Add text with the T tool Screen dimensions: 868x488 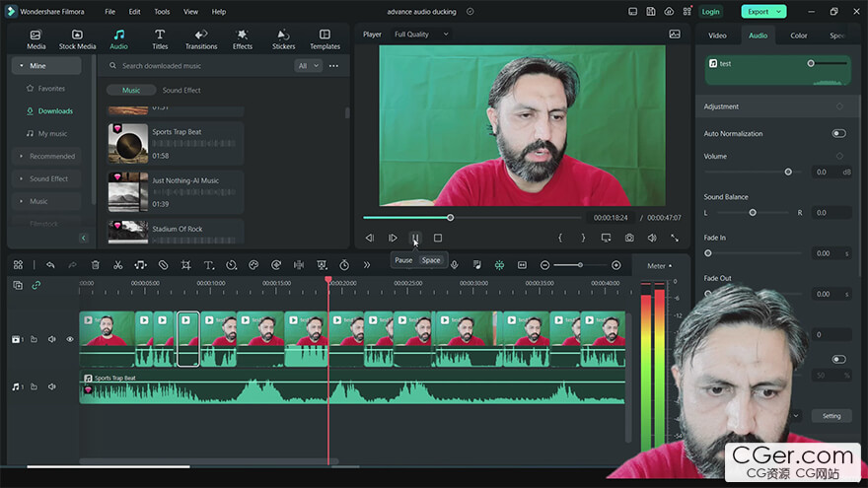click(x=209, y=265)
